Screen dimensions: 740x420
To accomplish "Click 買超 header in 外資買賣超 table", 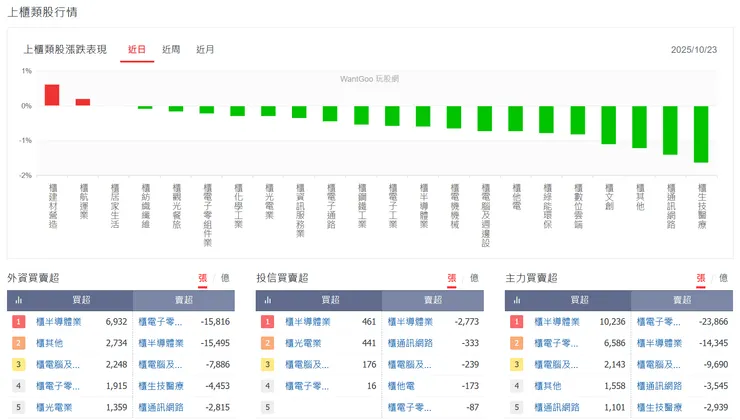I will (x=81, y=300).
